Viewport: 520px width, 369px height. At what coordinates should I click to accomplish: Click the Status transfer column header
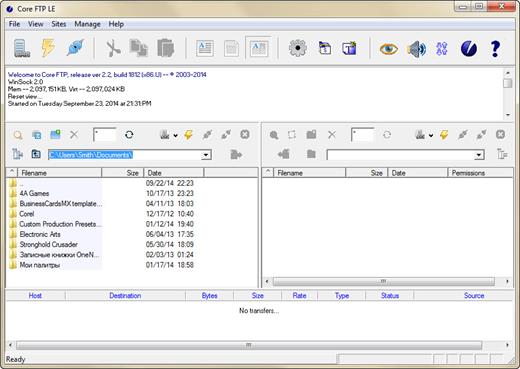(389, 295)
